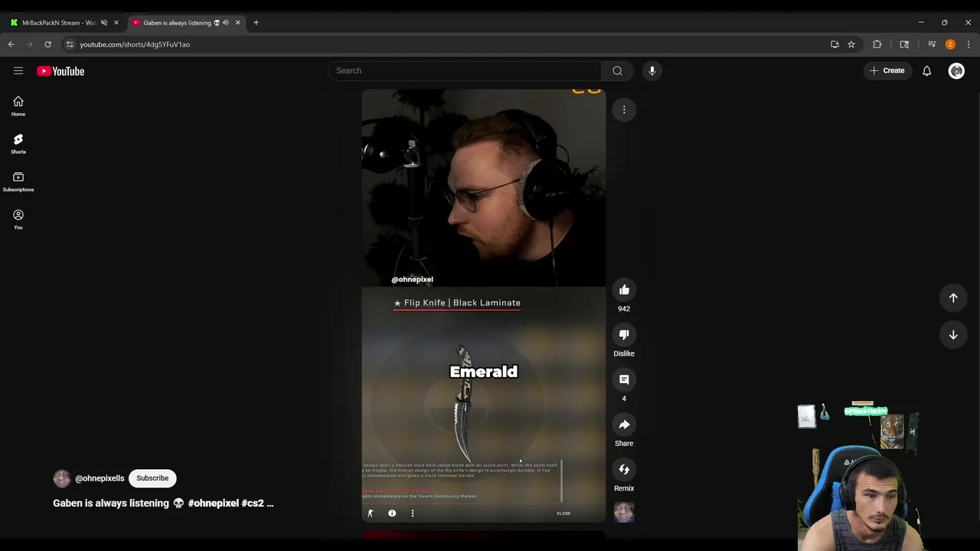Remix this Short
Screen dimensions: 980x551
[624, 469]
